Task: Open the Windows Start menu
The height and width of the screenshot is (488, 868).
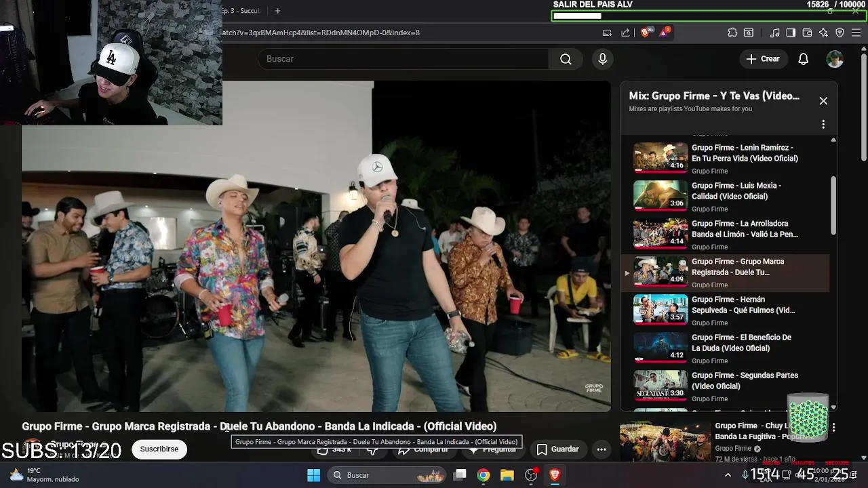Action: click(313, 475)
